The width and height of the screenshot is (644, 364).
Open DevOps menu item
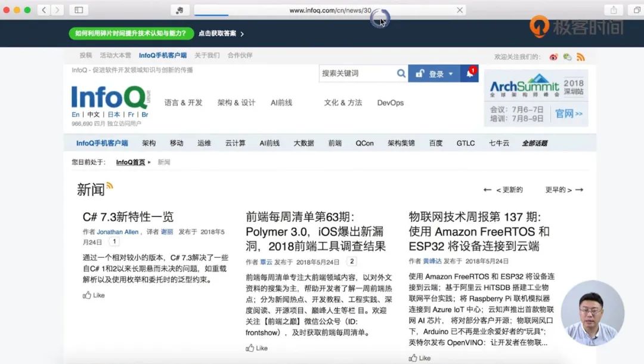pyautogui.click(x=390, y=103)
